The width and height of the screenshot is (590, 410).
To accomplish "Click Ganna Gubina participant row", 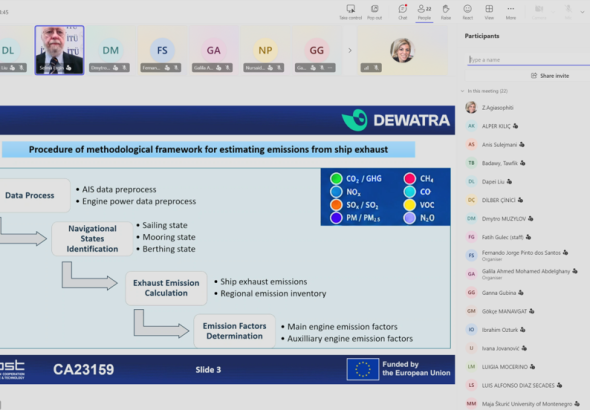I will 527,292.
